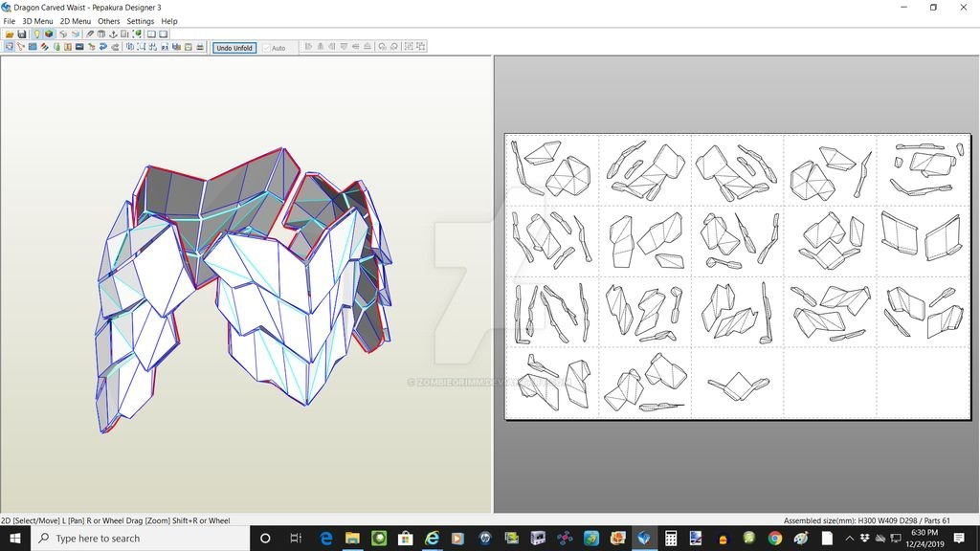
Task: Click the single window layout icon
Action: (x=151, y=33)
